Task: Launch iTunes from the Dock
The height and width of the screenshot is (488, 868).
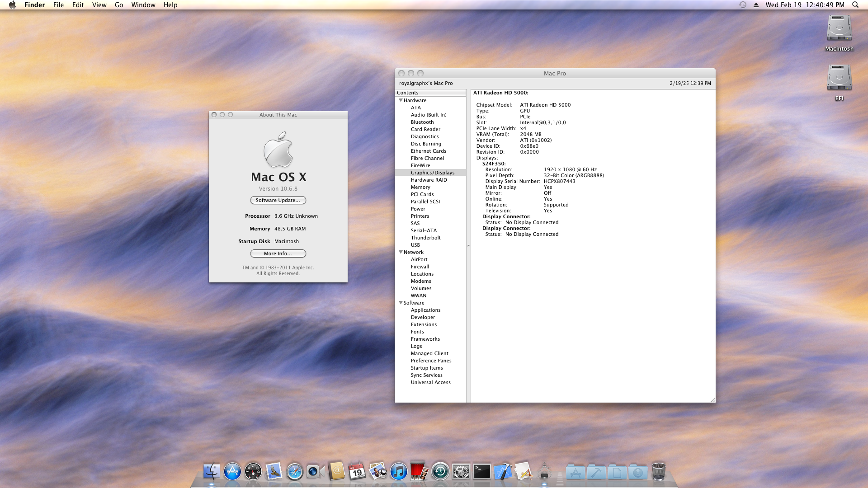Action: (x=399, y=472)
